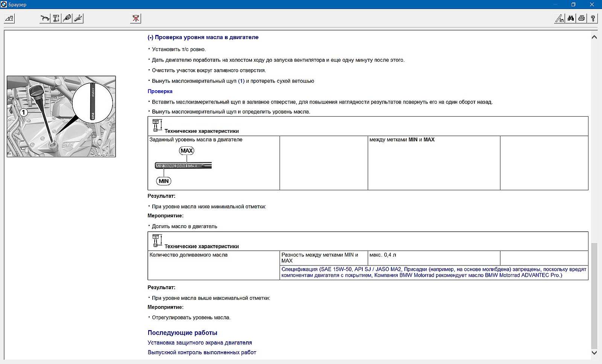Open the Выпускной контроль выполненных работ link
The image size is (602, 364).
point(202,352)
